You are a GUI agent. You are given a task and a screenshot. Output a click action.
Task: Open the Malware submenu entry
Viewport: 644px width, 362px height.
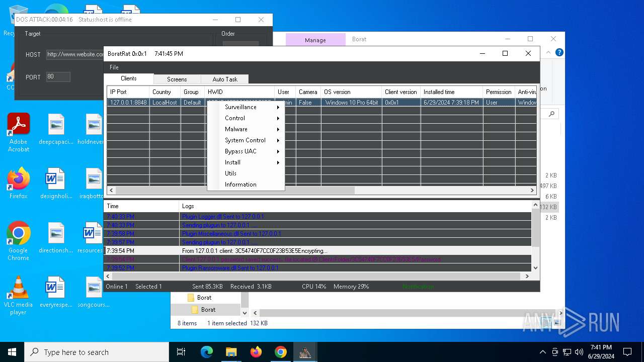246,129
